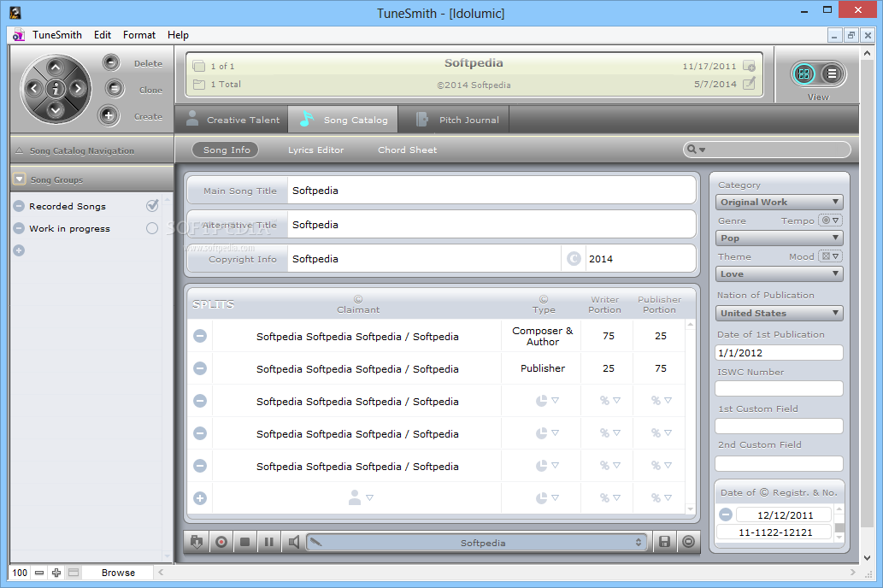Open writer portion dropdown in third row

(x=609, y=401)
